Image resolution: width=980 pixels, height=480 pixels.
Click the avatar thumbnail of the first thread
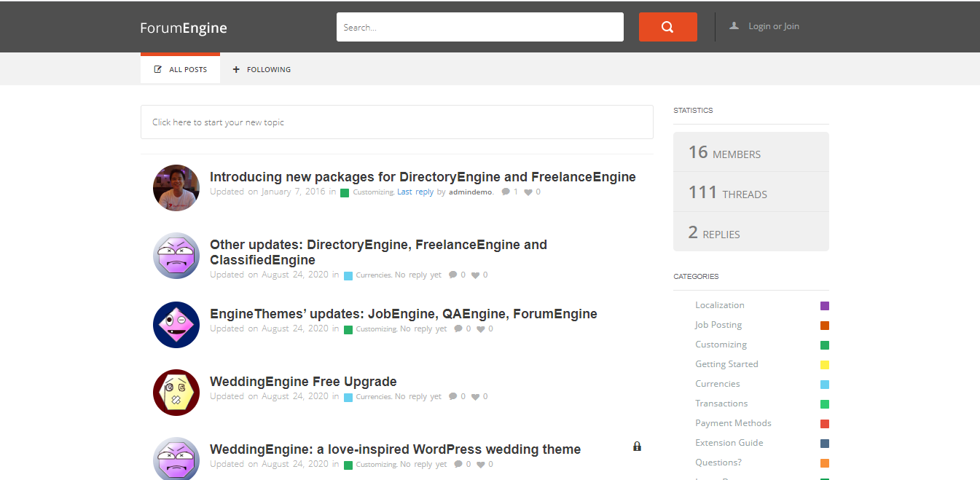[176, 188]
